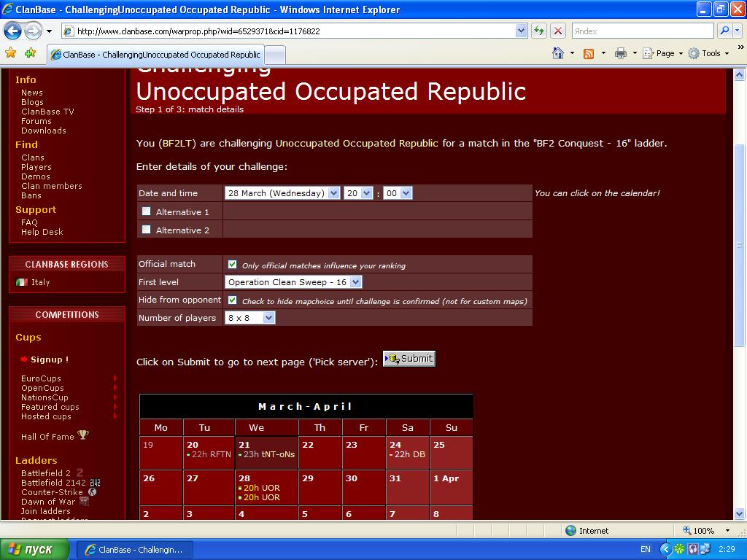Click the Signup ! link under Cups

50,359
